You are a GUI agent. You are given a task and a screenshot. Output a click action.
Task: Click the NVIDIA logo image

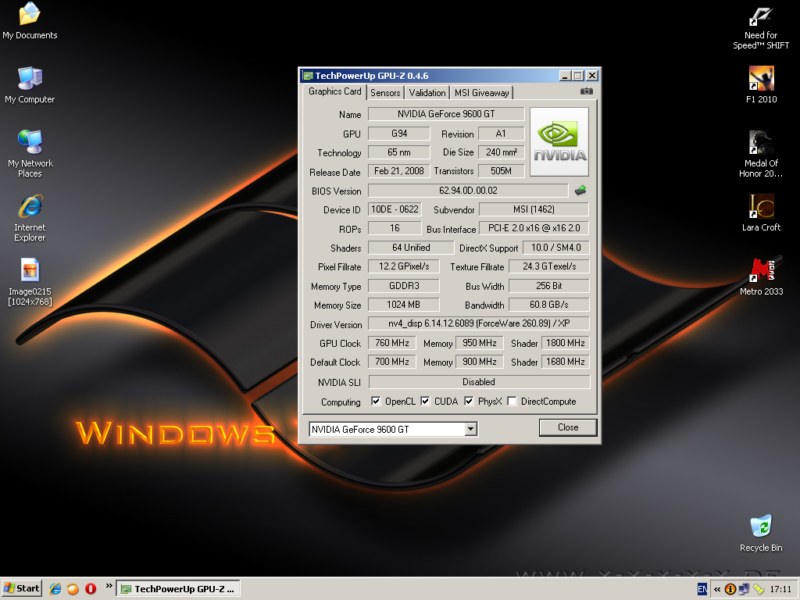[x=559, y=142]
